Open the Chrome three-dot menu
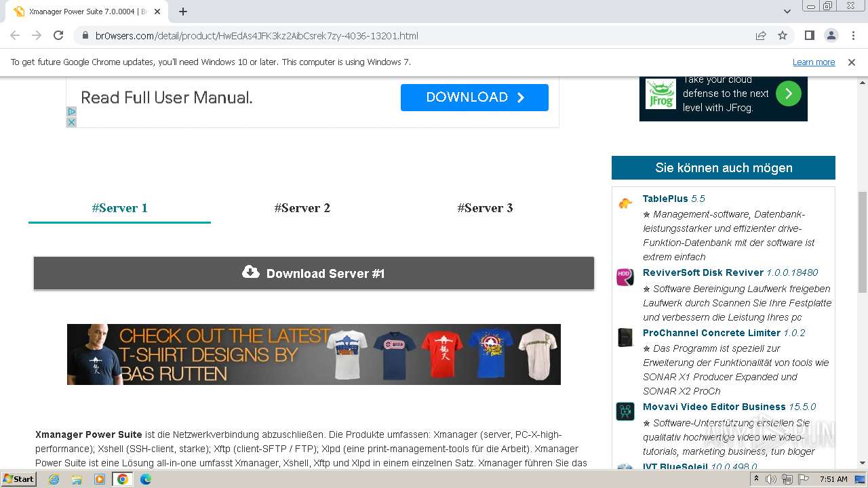Viewport: 868px width, 488px height. click(x=852, y=35)
